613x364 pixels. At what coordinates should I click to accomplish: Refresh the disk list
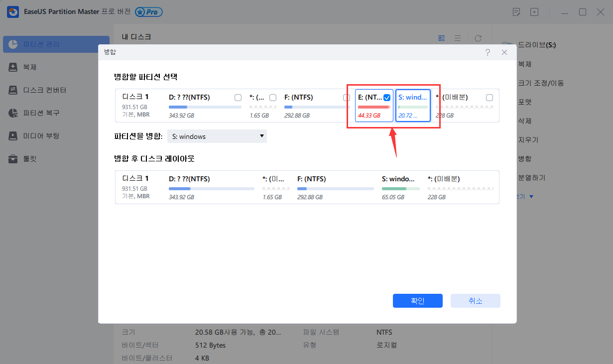(x=478, y=37)
